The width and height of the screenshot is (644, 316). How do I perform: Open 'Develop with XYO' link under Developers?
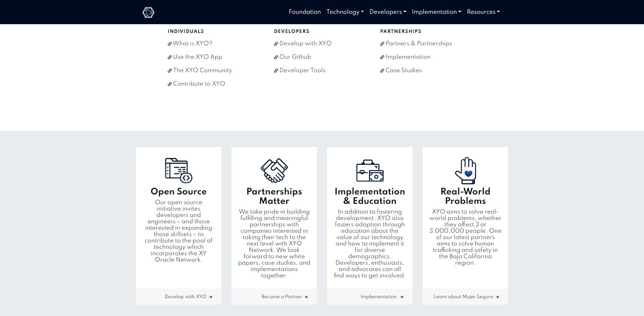click(x=303, y=43)
